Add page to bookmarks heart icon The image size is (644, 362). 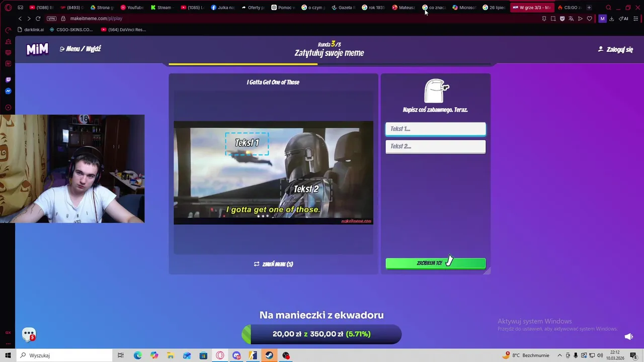[590, 19]
